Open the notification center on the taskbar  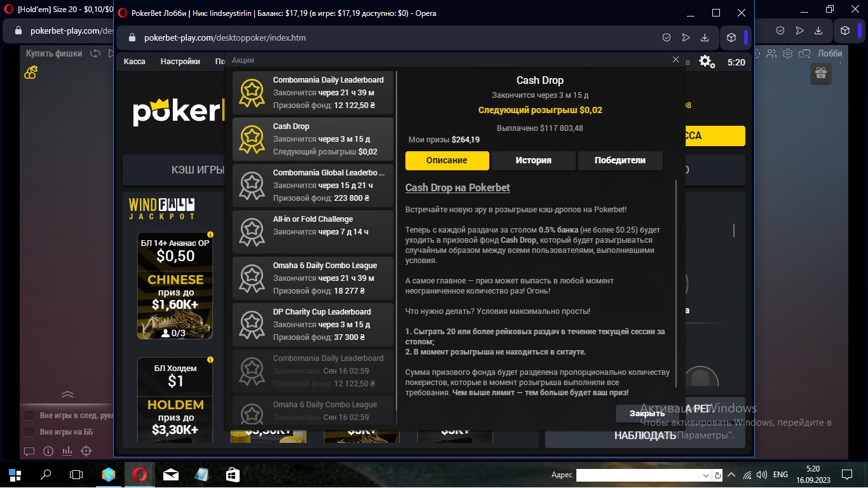[847, 475]
